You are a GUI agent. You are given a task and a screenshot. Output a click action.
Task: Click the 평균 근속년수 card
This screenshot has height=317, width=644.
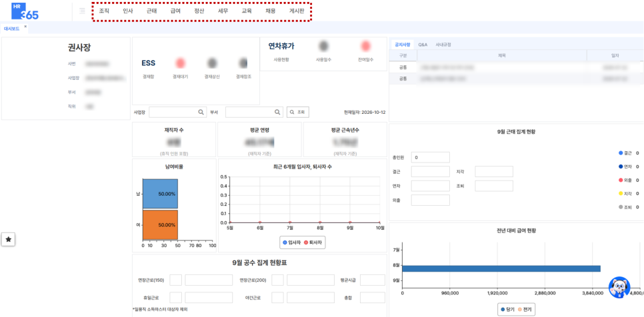[345, 139]
